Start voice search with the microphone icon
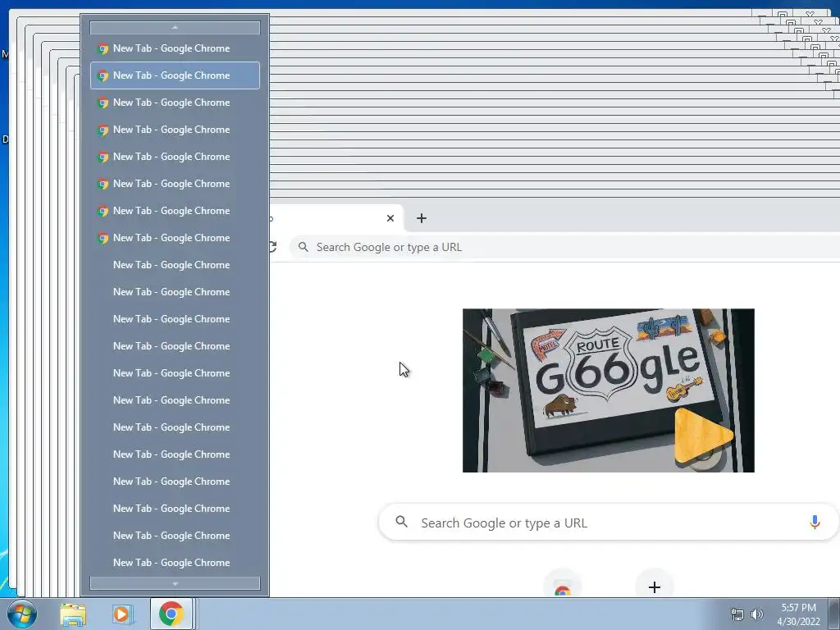Screen dimensions: 840x630 pos(815,523)
